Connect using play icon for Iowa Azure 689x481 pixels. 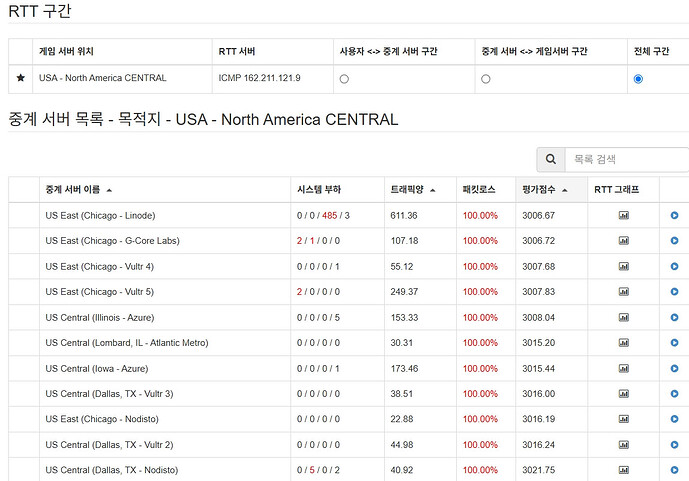674,369
